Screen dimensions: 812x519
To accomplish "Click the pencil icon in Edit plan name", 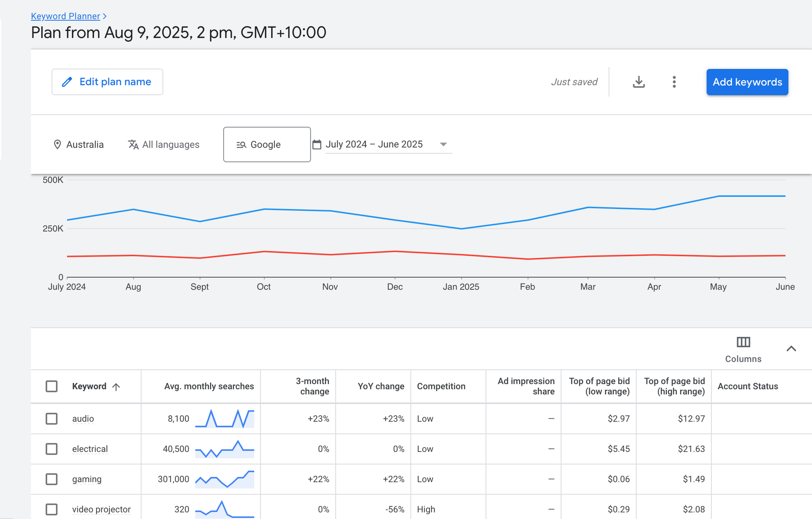I will coord(67,82).
